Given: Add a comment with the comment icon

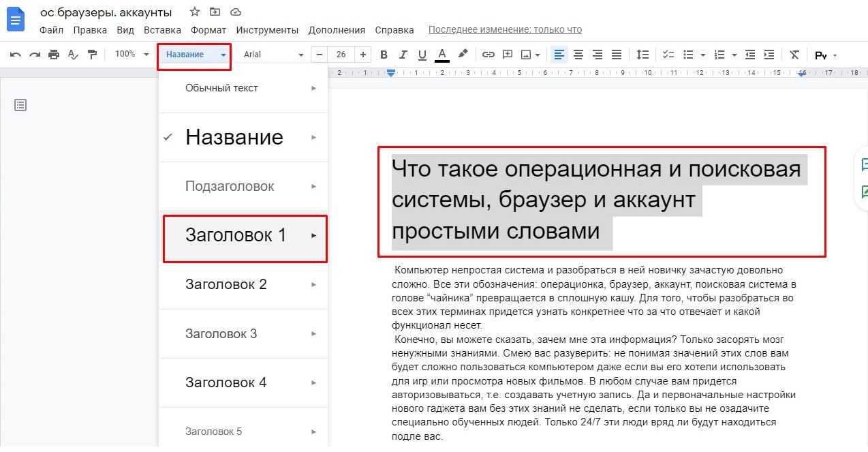Looking at the screenshot, I should point(507,55).
